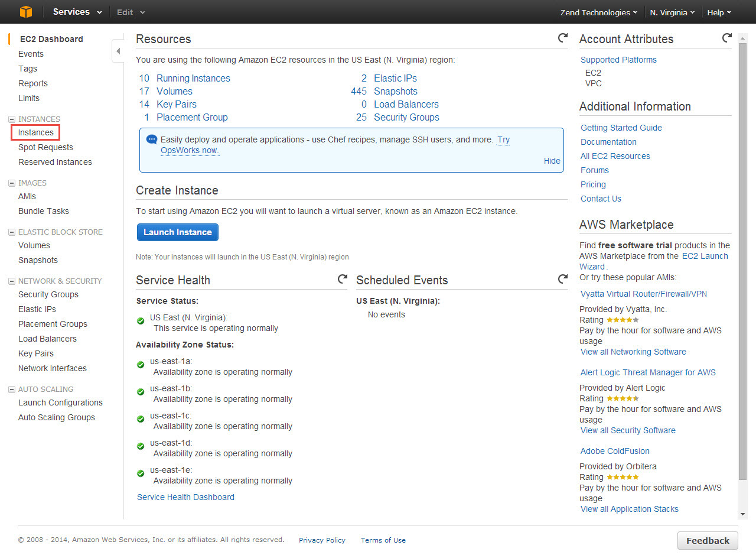This screenshot has width=756, height=555.
Task: Collapse the ELASTIC BLOCK STORE section
Action: pyautogui.click(x=12, y=232)
